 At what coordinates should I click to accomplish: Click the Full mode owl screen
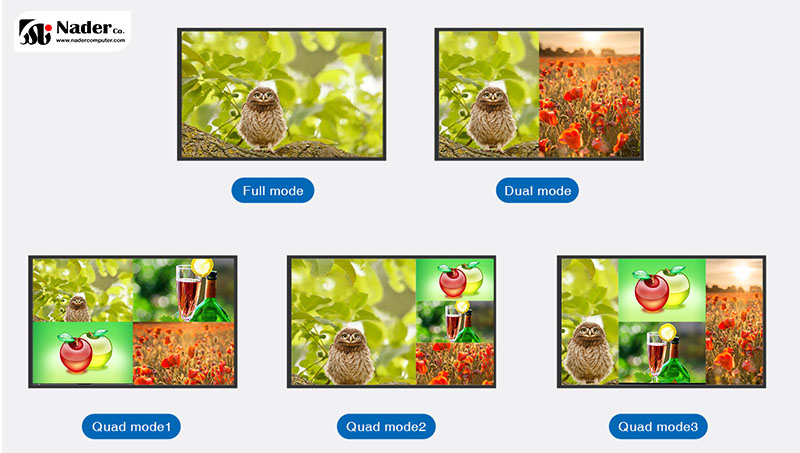[x=282, y=94]
